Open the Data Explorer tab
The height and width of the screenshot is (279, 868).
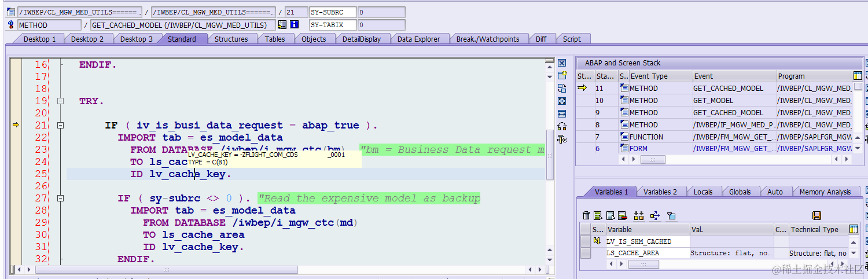point(418,39)
